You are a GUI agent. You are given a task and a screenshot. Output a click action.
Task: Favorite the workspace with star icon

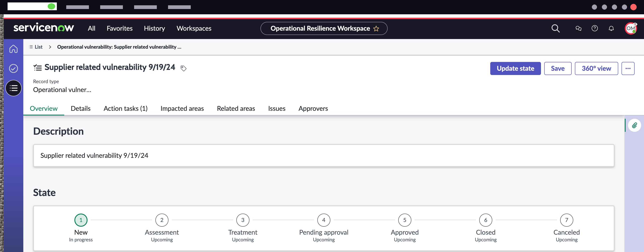tap(376, 29)
